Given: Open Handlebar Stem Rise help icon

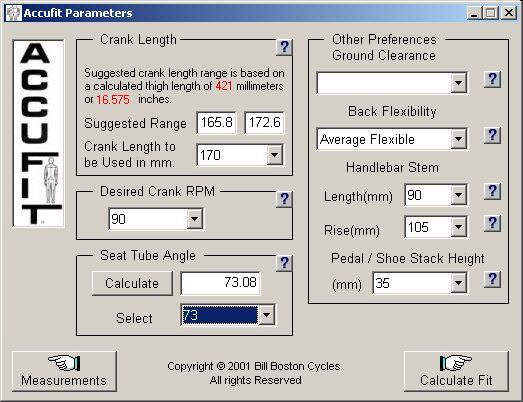Looking at the screenshot, I should (x=492, y=224).
